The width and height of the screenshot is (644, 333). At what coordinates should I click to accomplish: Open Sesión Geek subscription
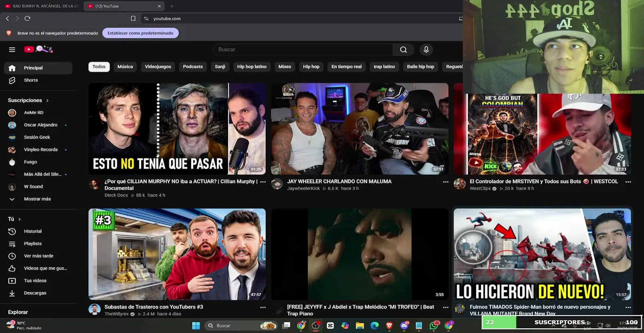point(38,137)
